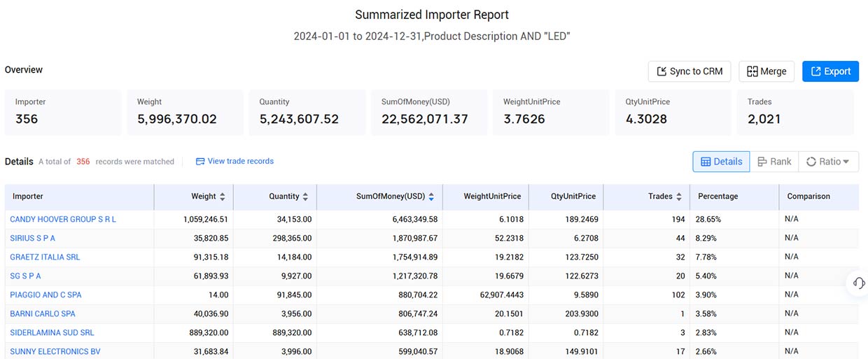Image resolution: width=868 pixels, height=359 pixels.
Task: Click the Percentage column header
Action: pos(734,197)
